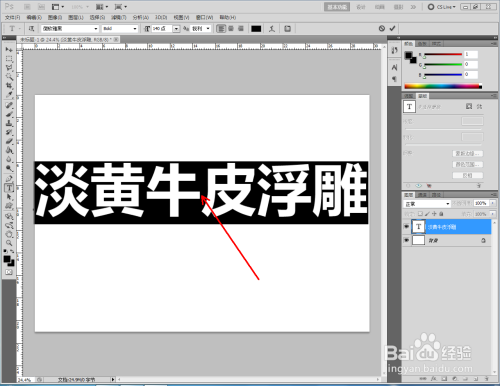Open the CS Live button

coord(442,7)
